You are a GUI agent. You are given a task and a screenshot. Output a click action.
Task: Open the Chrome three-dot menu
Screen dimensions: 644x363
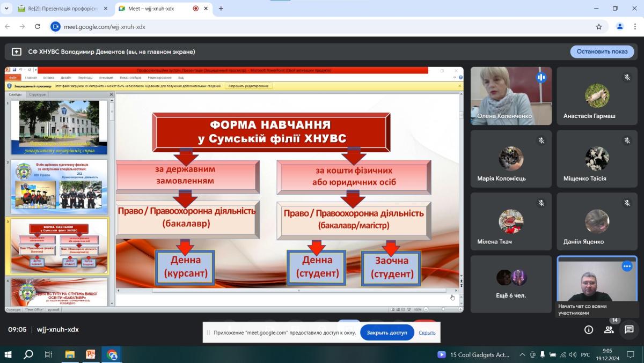tap(635, 27)
